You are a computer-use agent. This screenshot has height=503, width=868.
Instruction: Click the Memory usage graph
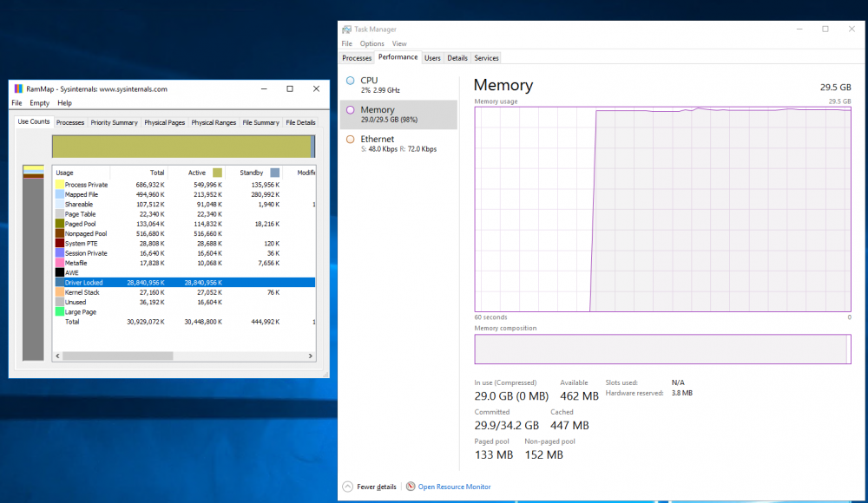662,209
